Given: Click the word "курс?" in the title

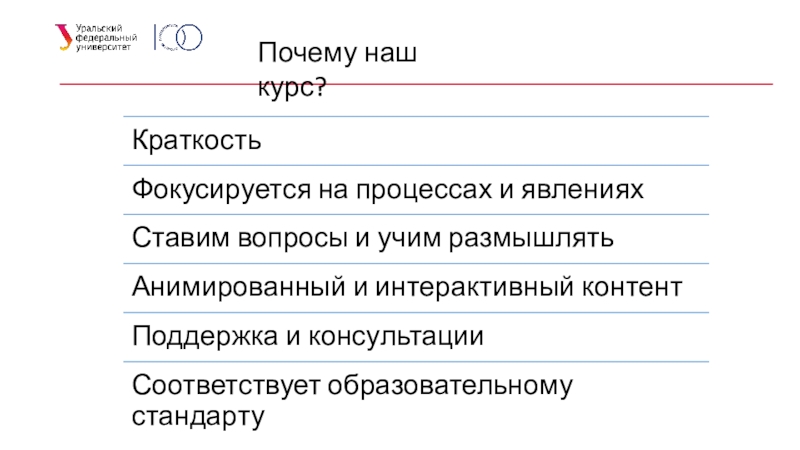Looking at the screenshot, I should coord(292,89).
